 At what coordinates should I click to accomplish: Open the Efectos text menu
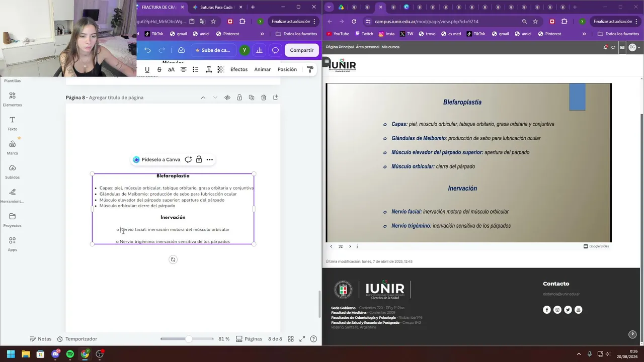pyautogui.click(x=239, y=69)
